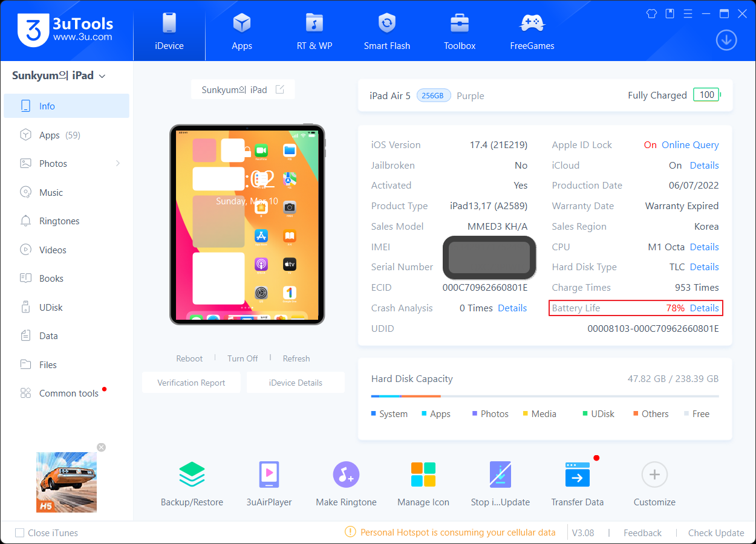Open the iDevice tab
The height and width of the screenshot is (544, 756).
pyautogui.click(x=169, y=30)
